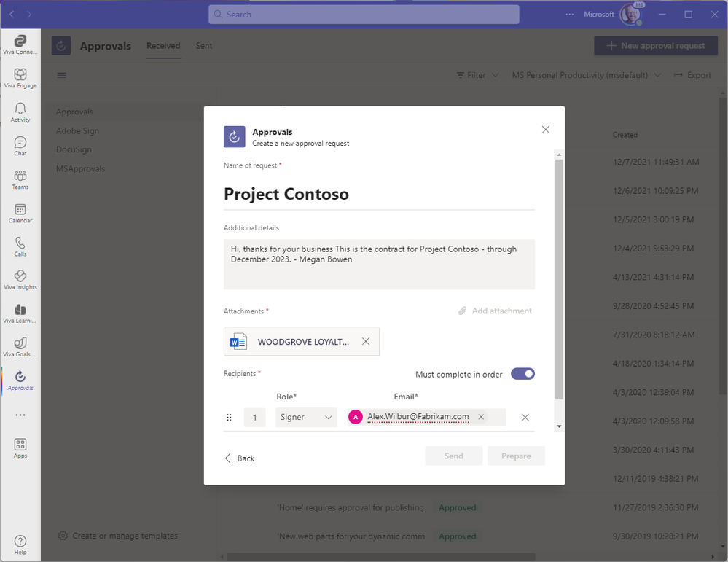The height and width of the screenshot is (562, 728).
Task: Click the drag handle for recipient 1
Action: (x=229, y=418)
